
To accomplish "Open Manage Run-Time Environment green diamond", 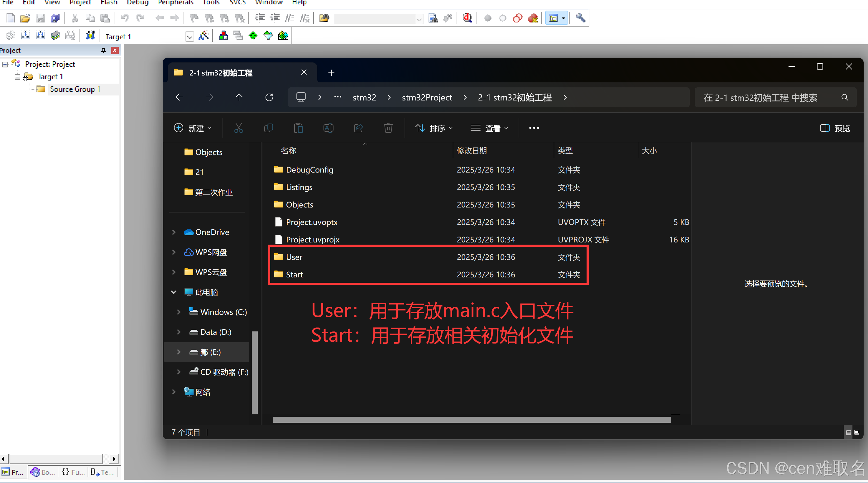I will pos(253,36).
